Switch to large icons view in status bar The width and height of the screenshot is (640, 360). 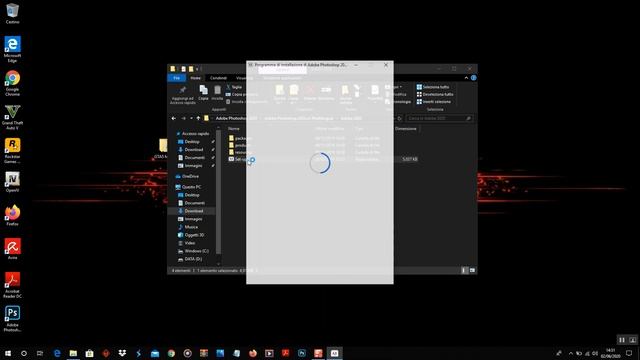pyautogui.click(x=472, y=270)
